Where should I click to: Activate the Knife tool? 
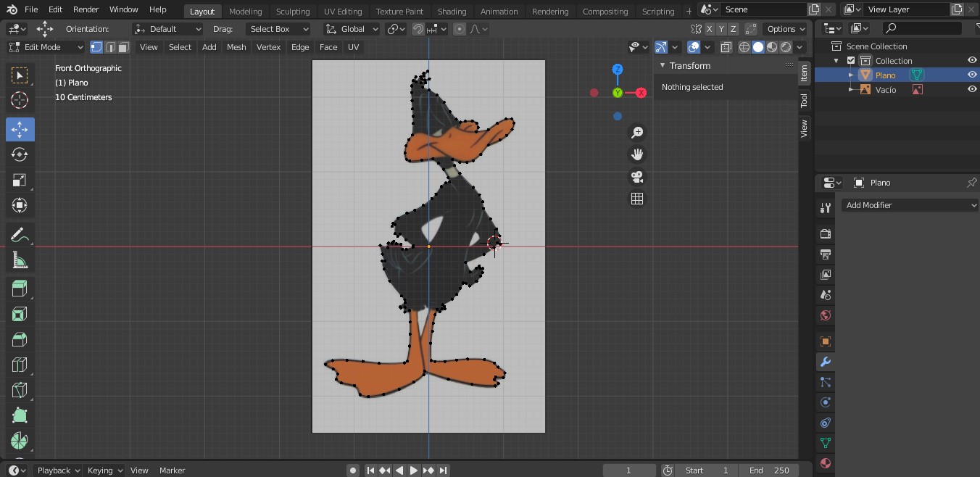20,390
